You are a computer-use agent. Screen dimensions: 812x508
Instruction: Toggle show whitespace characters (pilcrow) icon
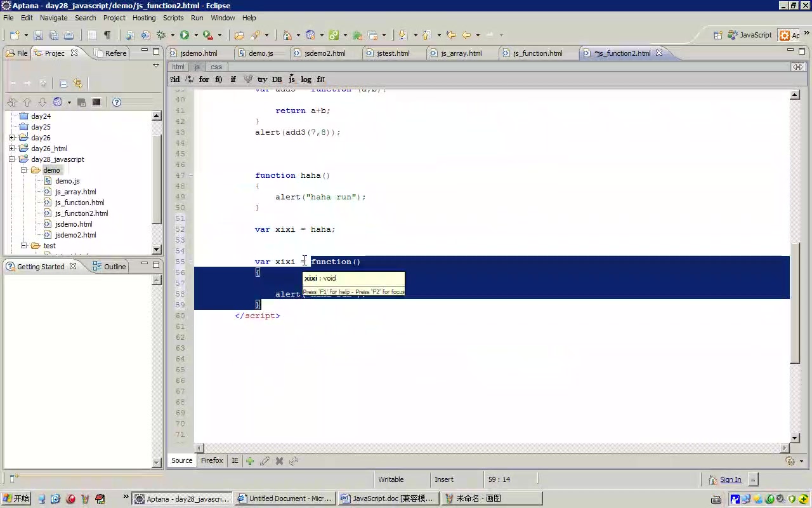tap(107, 36)
